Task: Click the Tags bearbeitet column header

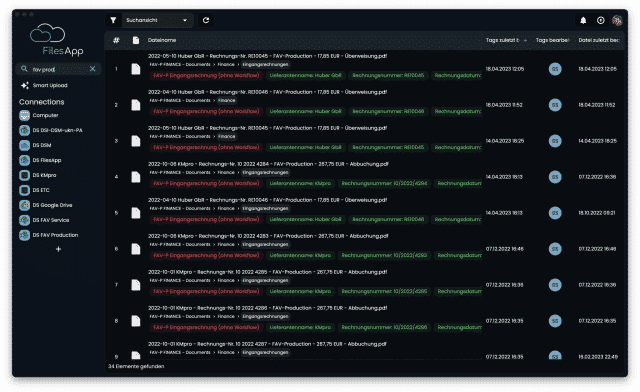Action: point(552,40)
